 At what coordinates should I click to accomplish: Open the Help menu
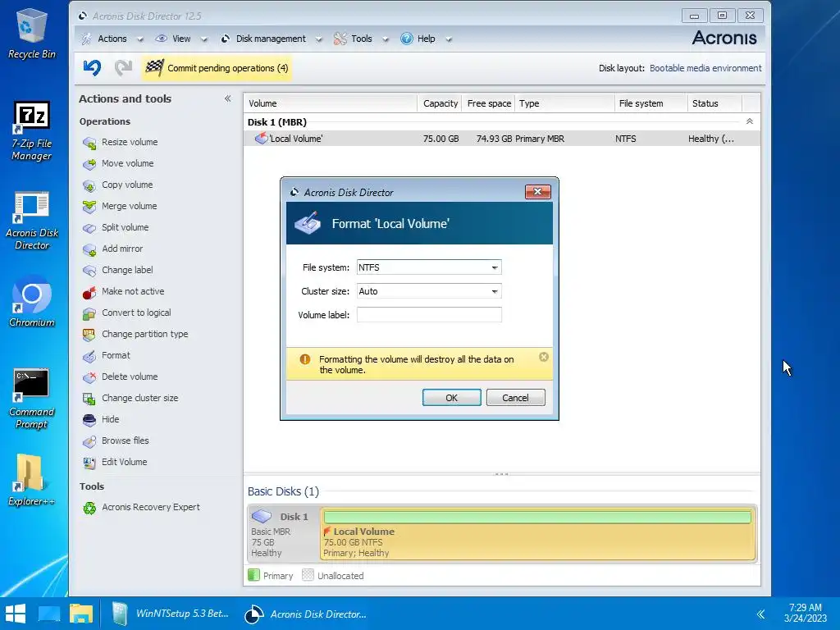[426, 39]
